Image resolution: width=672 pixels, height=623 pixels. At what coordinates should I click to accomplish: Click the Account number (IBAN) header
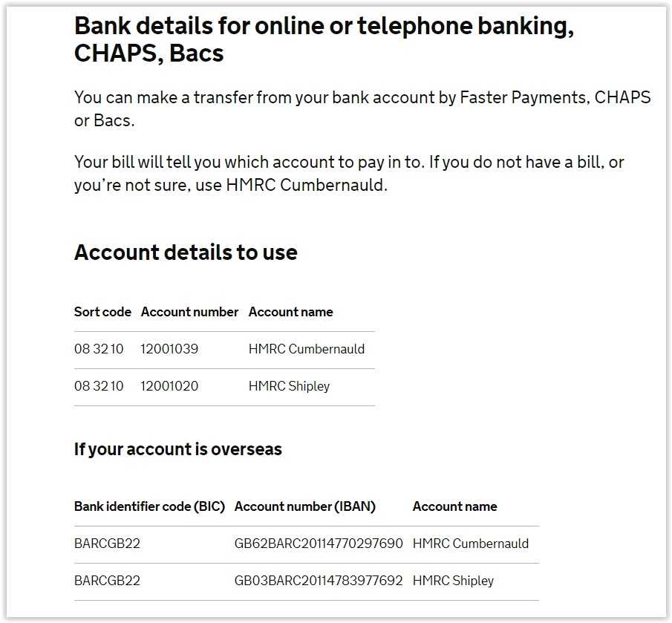(304, 506)
